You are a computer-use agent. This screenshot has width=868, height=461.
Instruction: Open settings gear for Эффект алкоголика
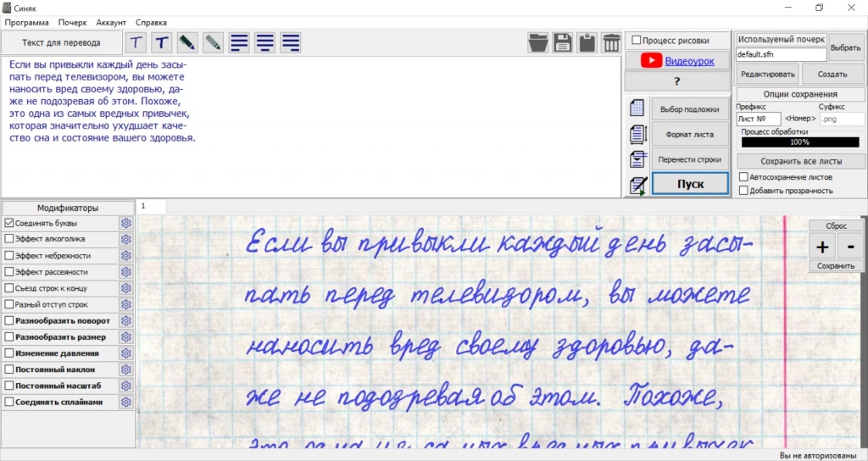coord(126,239)
